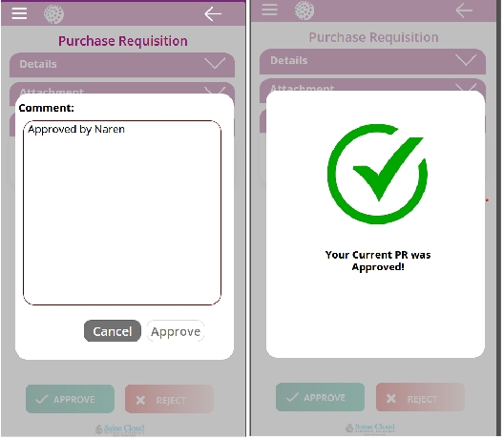Tap back arrow in left screen header
Image resolution: width=504 pixels, height=440 pixels.
coord(213,14)
